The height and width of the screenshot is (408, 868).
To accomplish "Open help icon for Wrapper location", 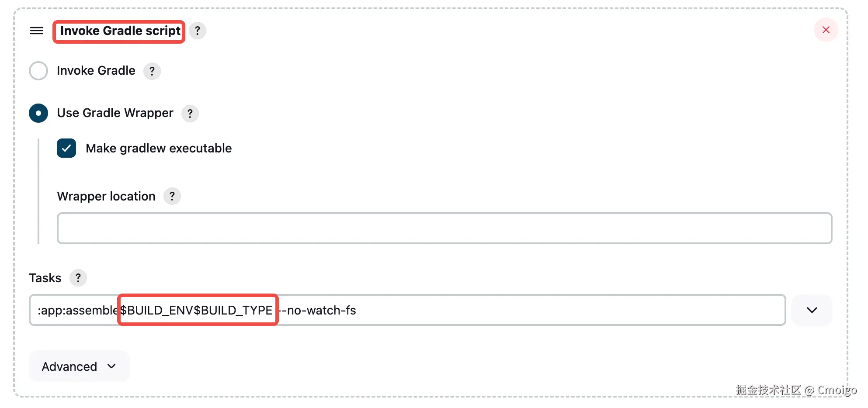I will [172, 196].
